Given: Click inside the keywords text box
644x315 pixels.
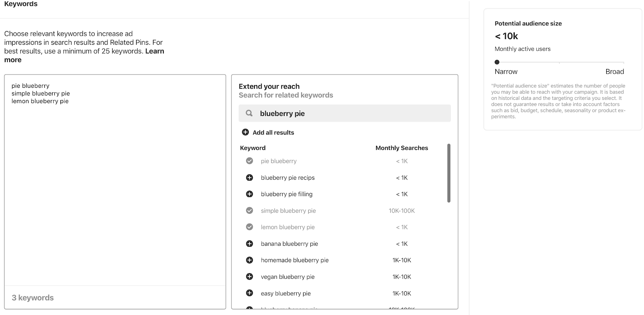Looking at the screenshot, I should pyautogui.click(x=115, y=180).
